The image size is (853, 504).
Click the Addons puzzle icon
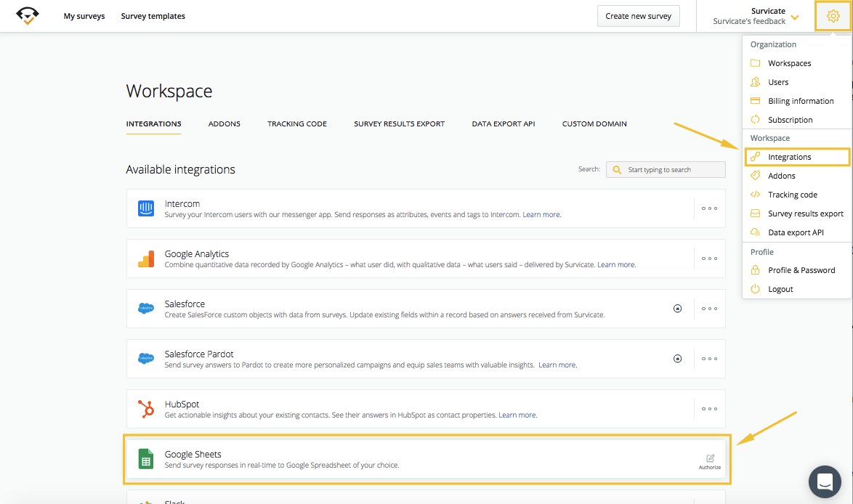tap(755, 175)
